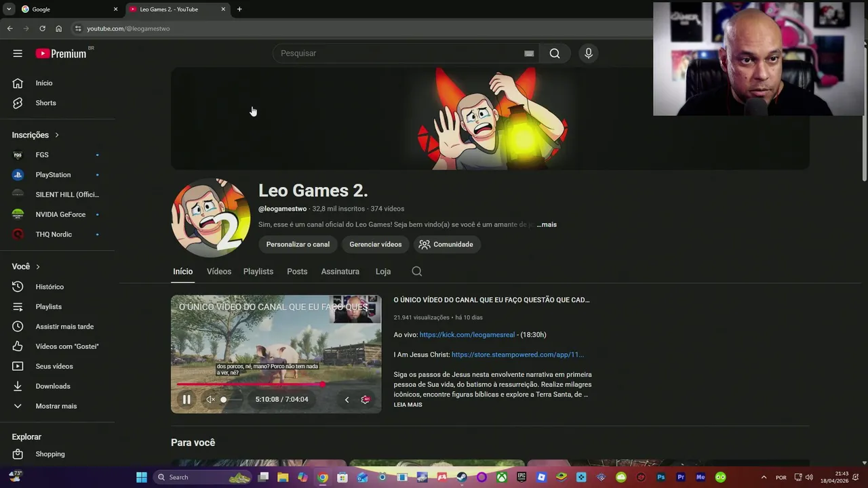The image size is (868, 488).
Task: Show hidden system tray icons
Action: (x=764, y=477)
